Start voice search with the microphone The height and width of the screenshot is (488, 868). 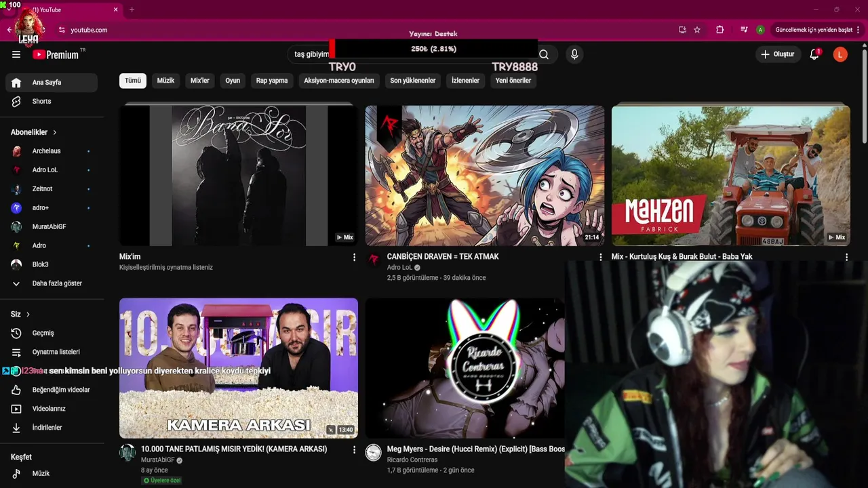point(574,54)
